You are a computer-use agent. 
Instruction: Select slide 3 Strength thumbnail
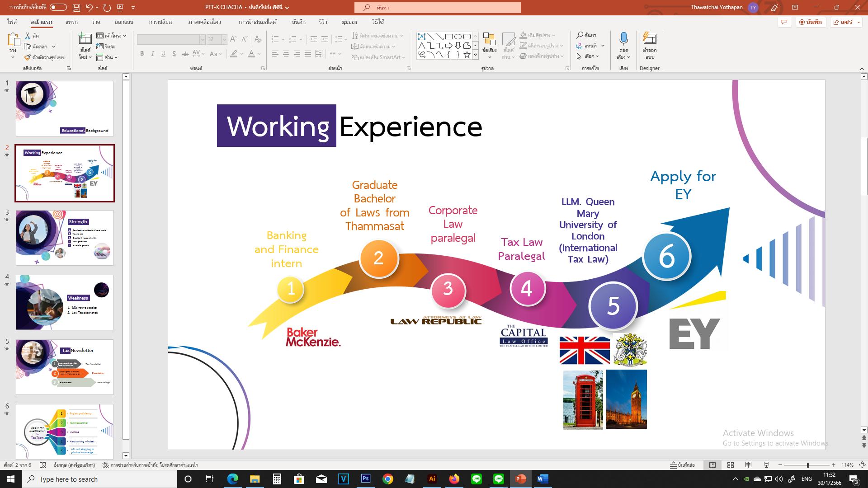(65, 238)
